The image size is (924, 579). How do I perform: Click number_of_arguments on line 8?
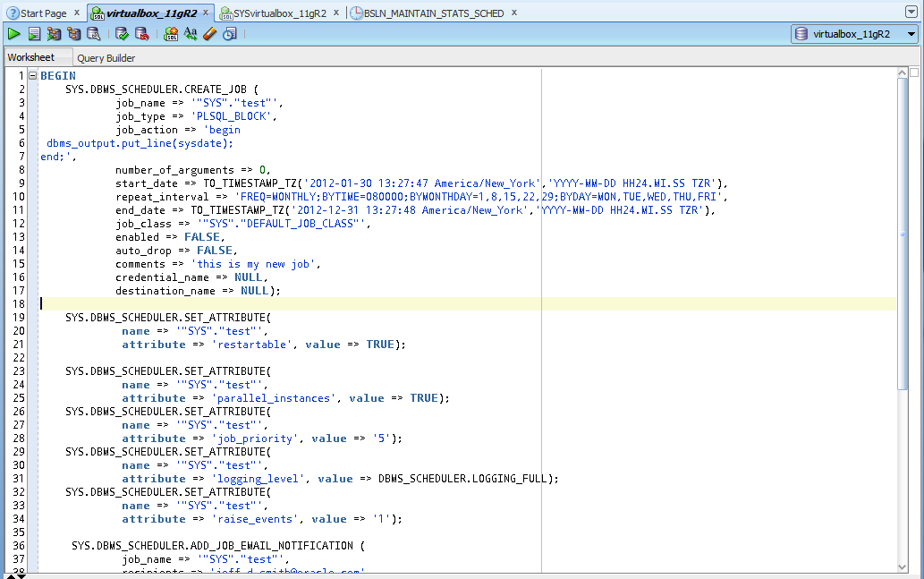click(x=174, y=170)
